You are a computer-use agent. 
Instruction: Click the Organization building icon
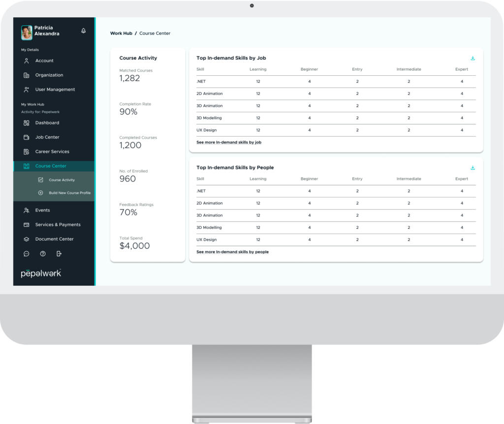27,75
